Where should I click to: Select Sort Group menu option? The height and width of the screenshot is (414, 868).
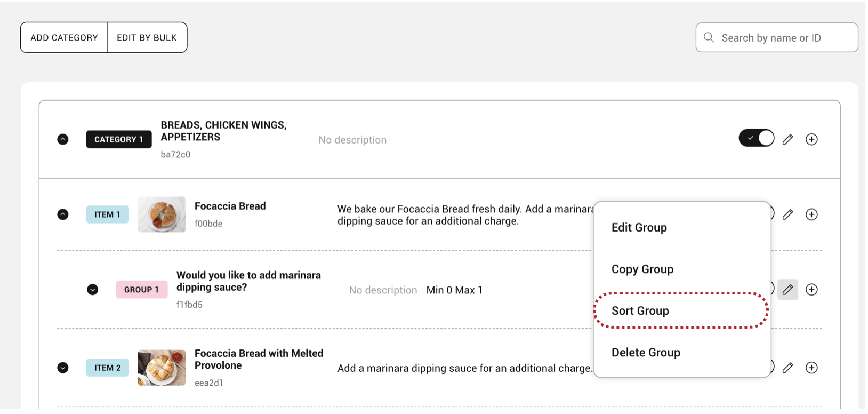[640, 310]
